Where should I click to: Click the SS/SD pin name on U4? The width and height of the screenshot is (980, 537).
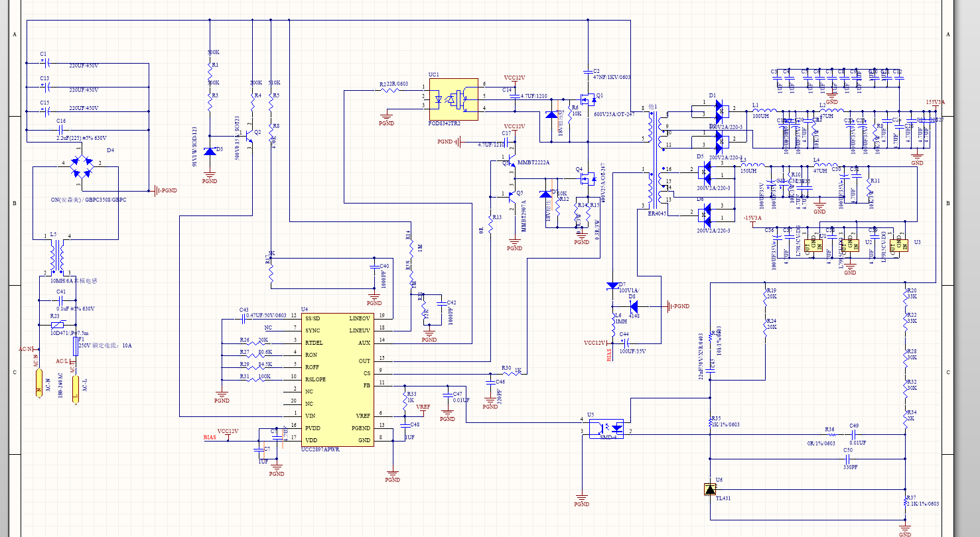click(x=313, y=319)
